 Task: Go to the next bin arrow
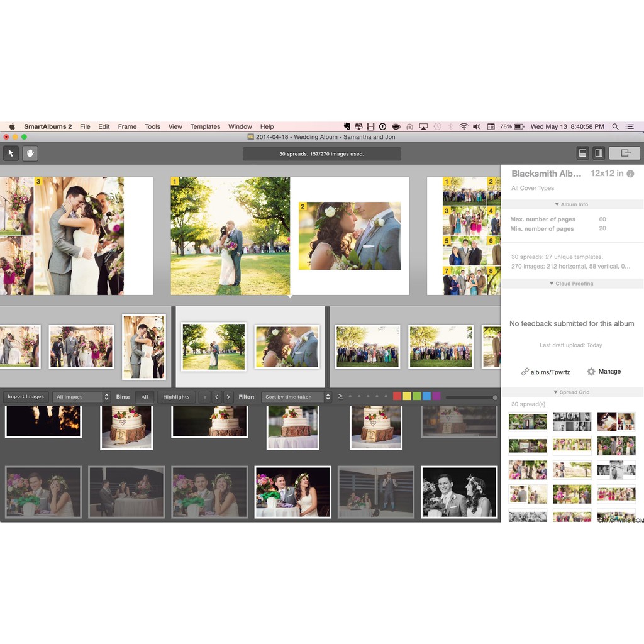(228, 397)
